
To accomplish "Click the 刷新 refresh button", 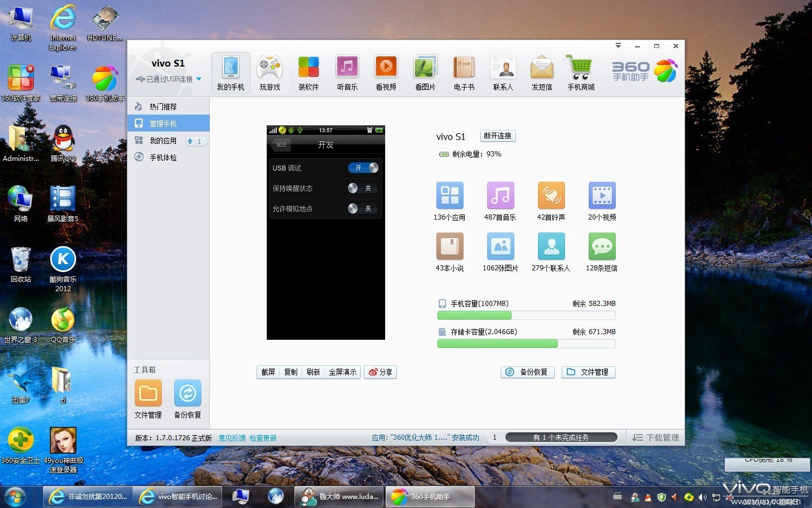I will (314, 372).
